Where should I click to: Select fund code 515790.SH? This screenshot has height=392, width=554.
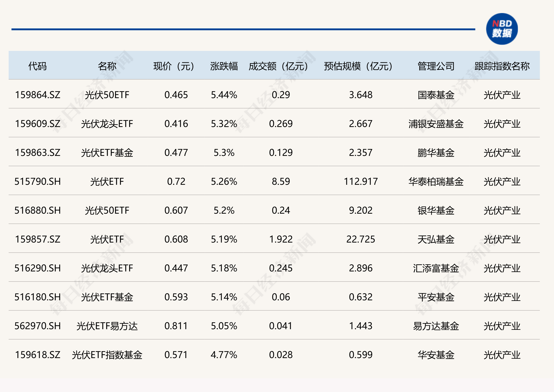tap(37, 181)
